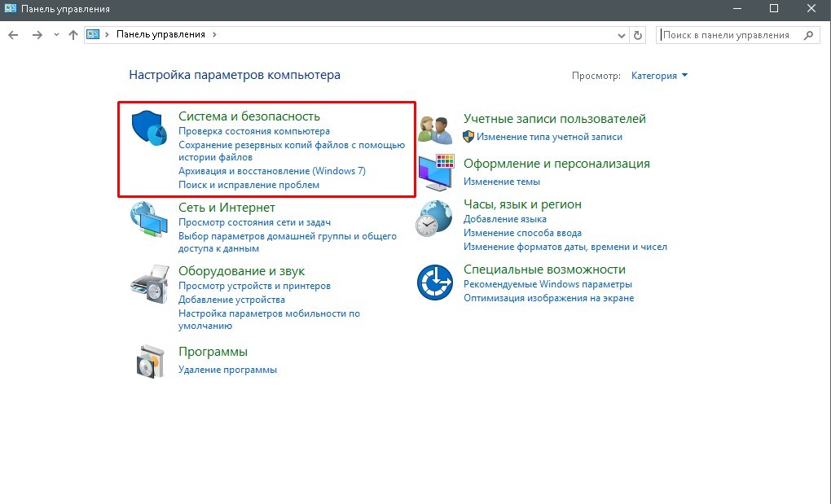831x504 pixels.
Task: Open the Ease of Access icon
Action: coord(434,283)
